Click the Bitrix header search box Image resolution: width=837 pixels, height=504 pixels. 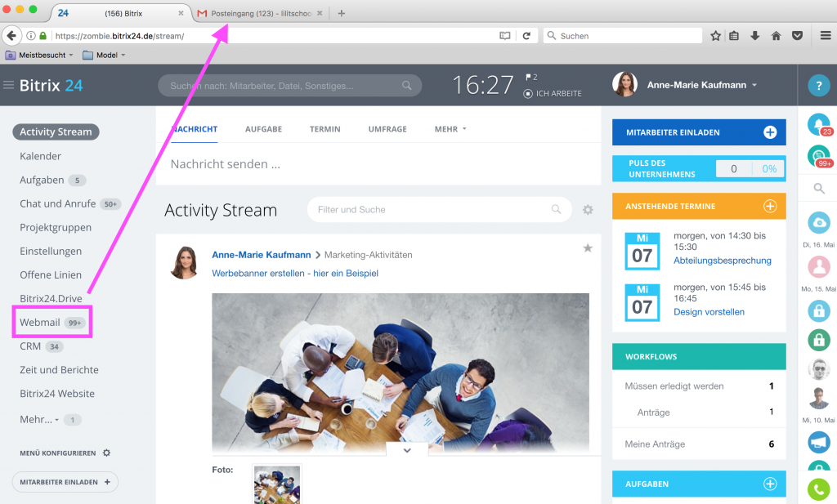tap(290, 85)
